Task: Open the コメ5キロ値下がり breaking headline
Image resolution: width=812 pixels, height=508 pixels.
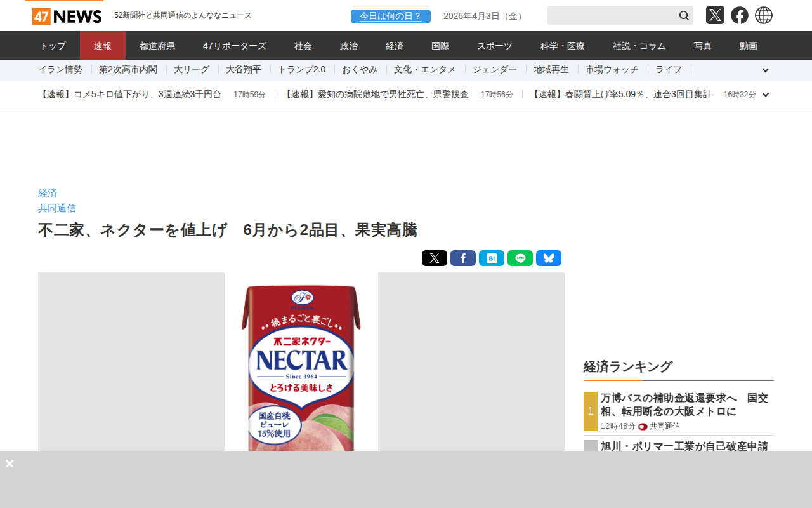Action: tap(129, 95)
